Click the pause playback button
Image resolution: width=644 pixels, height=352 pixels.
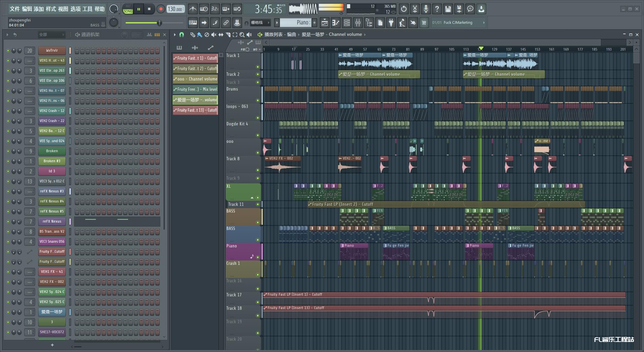pos(139,9)
